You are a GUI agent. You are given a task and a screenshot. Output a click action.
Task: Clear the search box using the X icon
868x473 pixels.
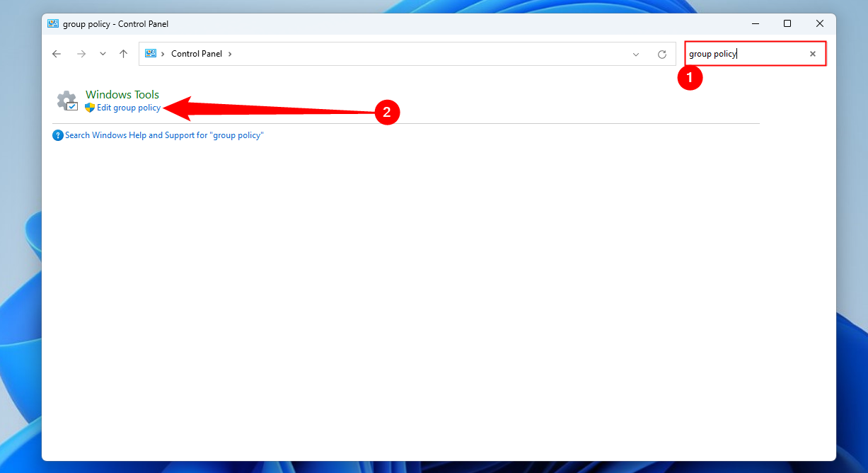(x=813, y=53)
